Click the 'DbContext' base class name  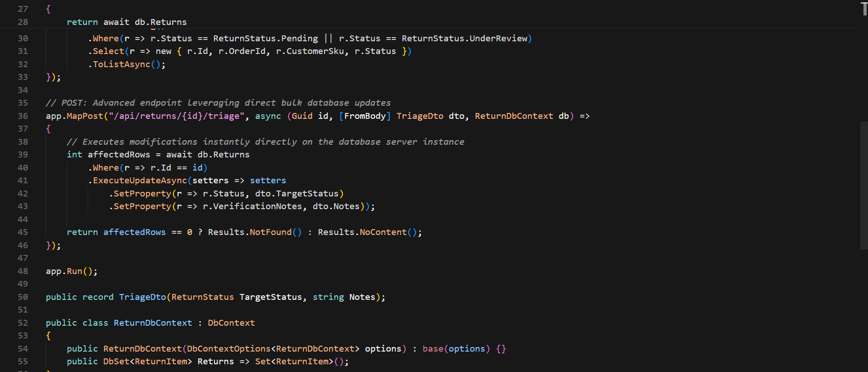point(231,323)
